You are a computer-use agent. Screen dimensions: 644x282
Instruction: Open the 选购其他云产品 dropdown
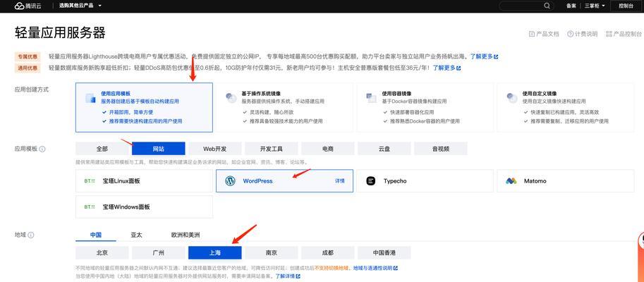(80, 6)
